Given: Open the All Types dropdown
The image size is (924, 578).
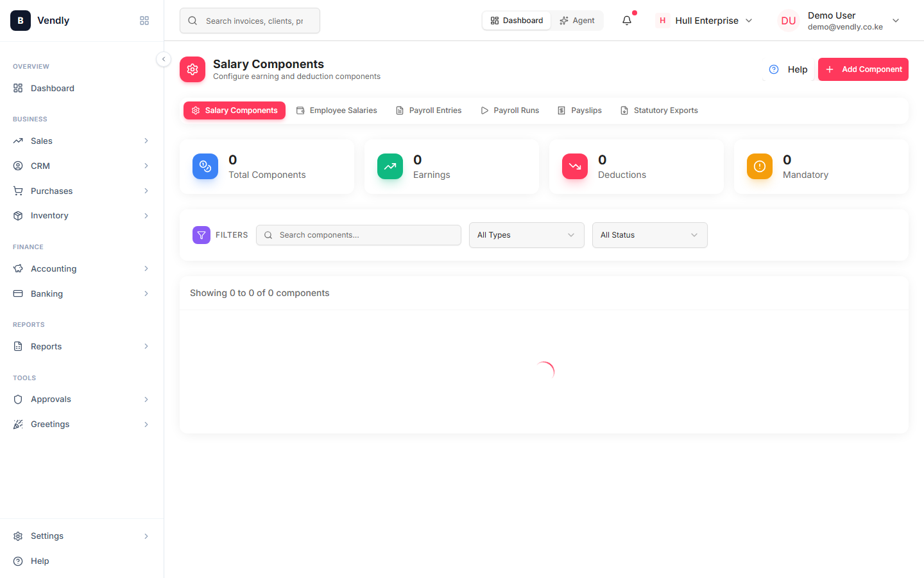Looking at the screenshot, I should coord(527,235).
